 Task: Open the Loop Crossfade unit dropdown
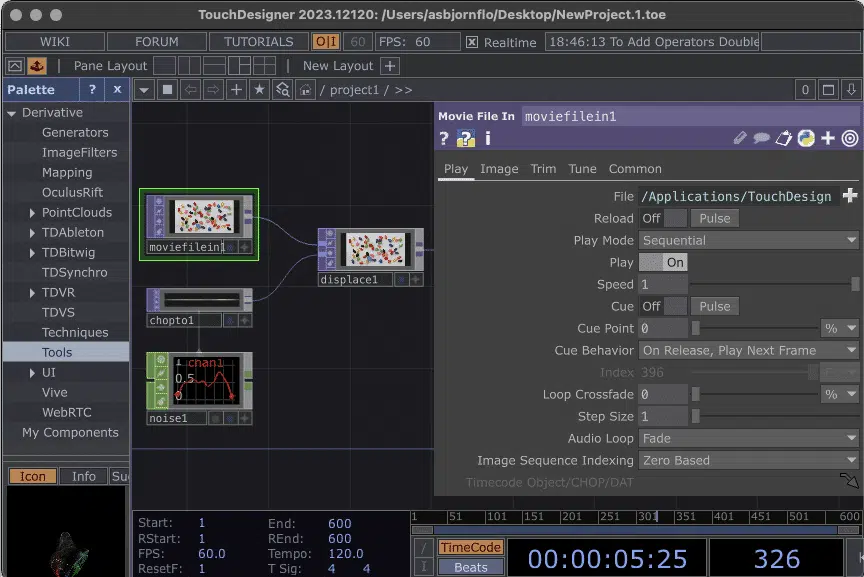840,395
